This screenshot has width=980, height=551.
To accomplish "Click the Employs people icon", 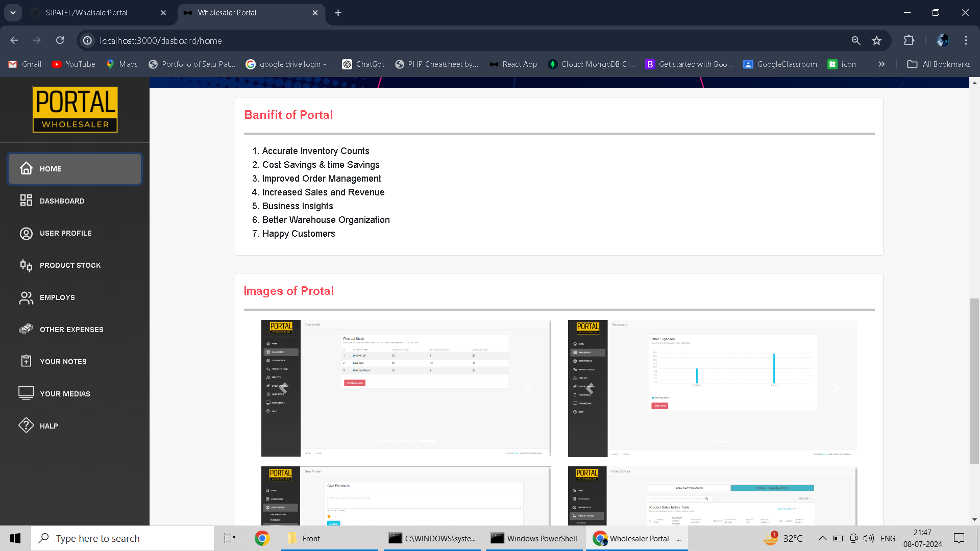I will click(26, 297).
